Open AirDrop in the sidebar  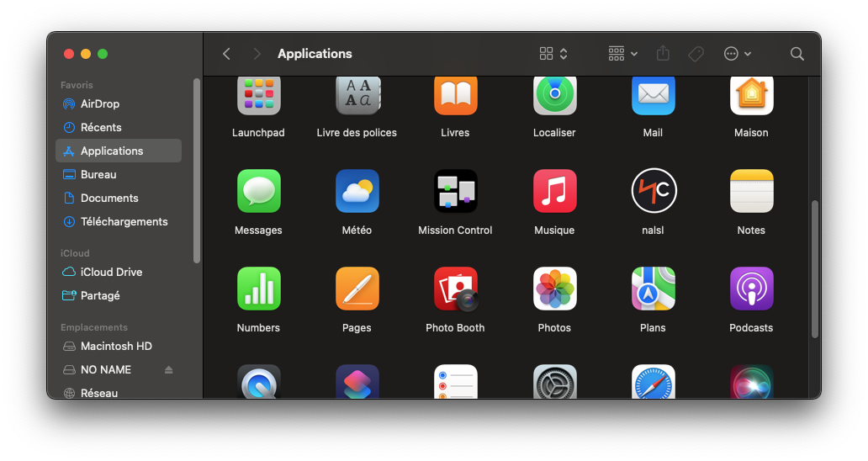point(119,103)
